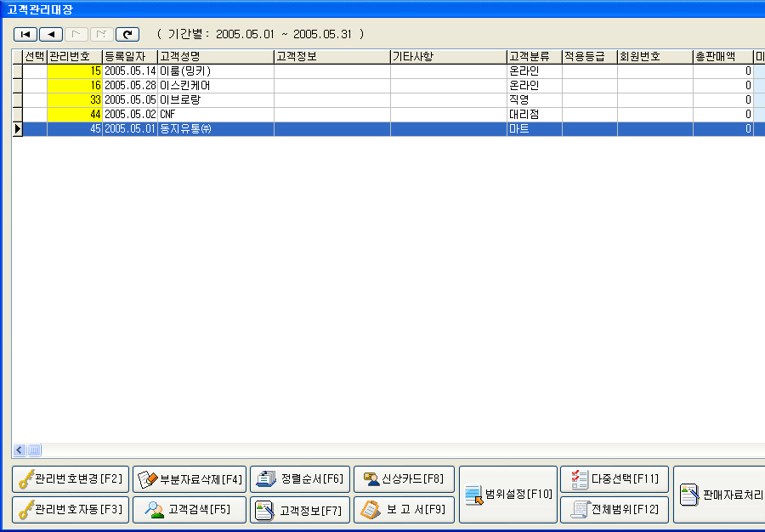Click horizontal scrollbar left arrow

tap(20, 450)
